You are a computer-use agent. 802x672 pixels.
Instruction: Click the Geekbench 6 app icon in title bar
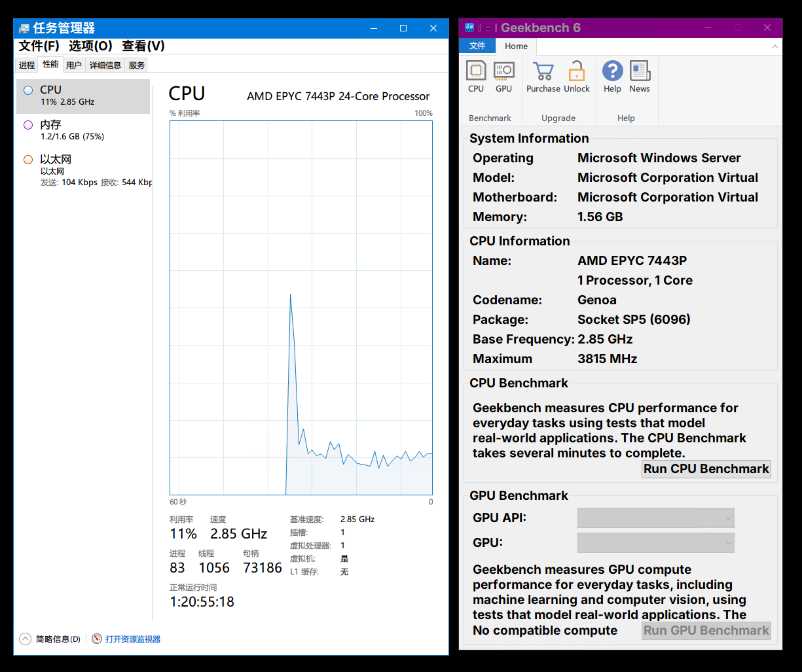point(469,27)
